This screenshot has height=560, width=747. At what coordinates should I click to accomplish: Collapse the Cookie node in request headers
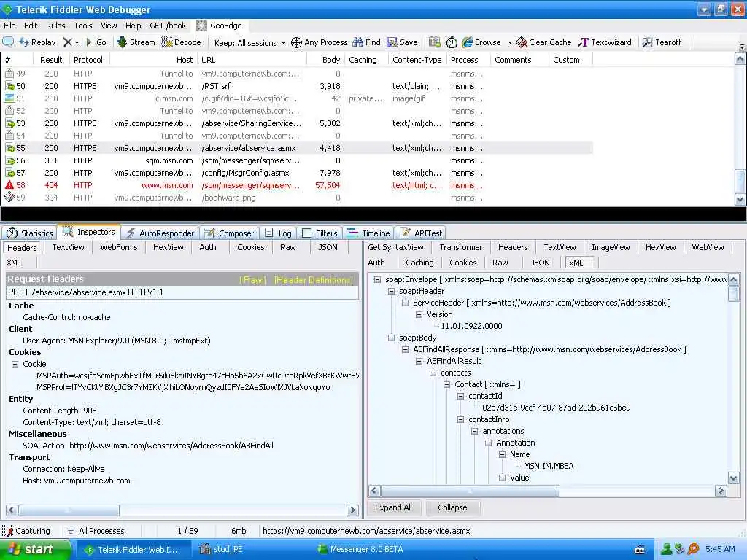[x=15, y=365]
